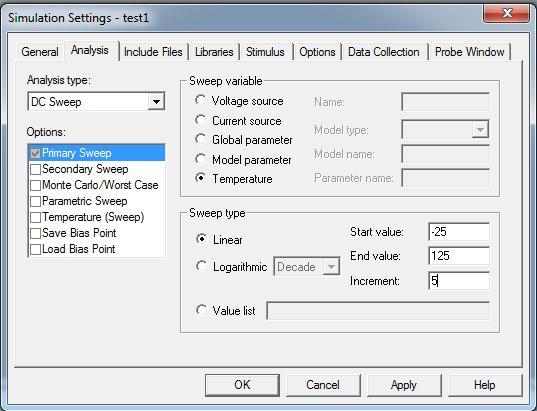Toggle the Primary Sweep checkbox
The height and width of the screenshot is (411, 537).
(x=35, y=153)
